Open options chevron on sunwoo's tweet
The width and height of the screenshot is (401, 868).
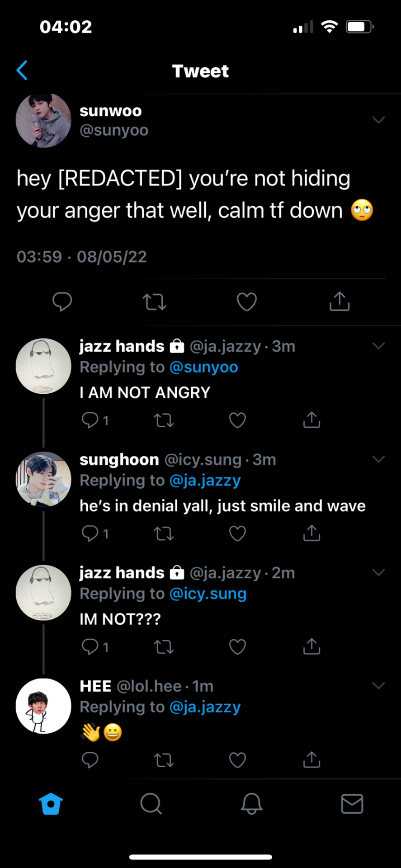[378, 120]
